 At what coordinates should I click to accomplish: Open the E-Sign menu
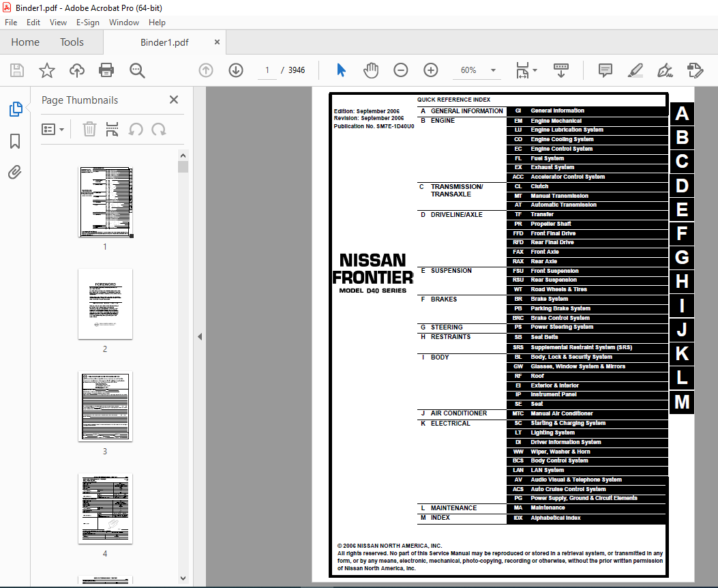click(x=88, y=23)
